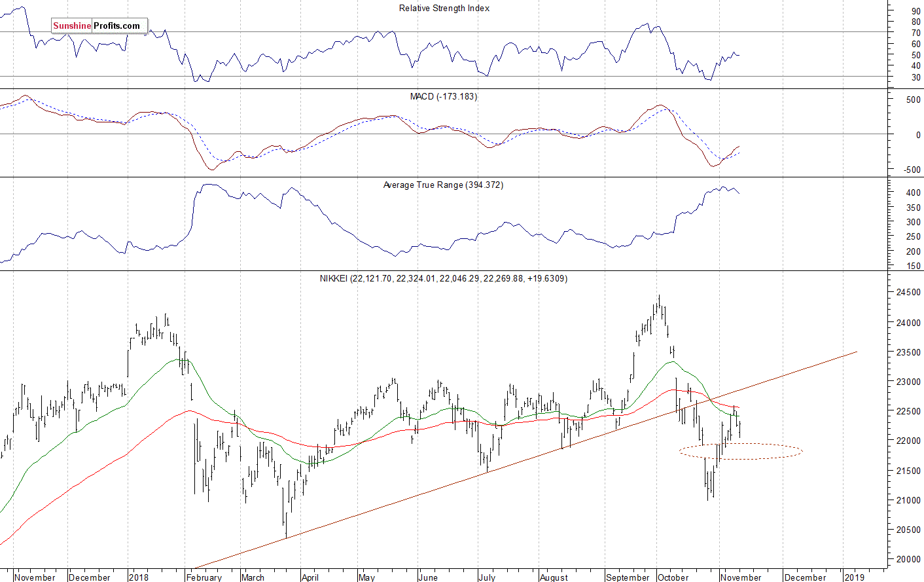This screenshot has width=924, height=582.
Task: Click the June date axis label
Action: [428, 577]
